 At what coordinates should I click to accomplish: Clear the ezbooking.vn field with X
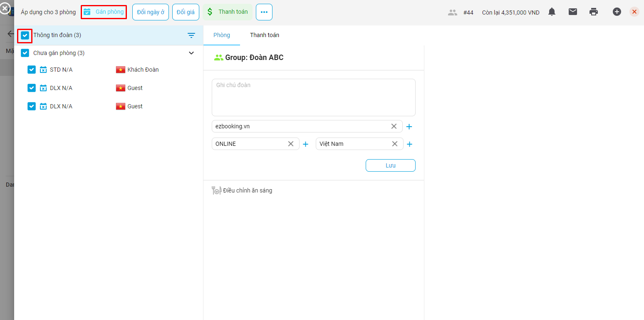pyautogui.click(x=394, y=126)
